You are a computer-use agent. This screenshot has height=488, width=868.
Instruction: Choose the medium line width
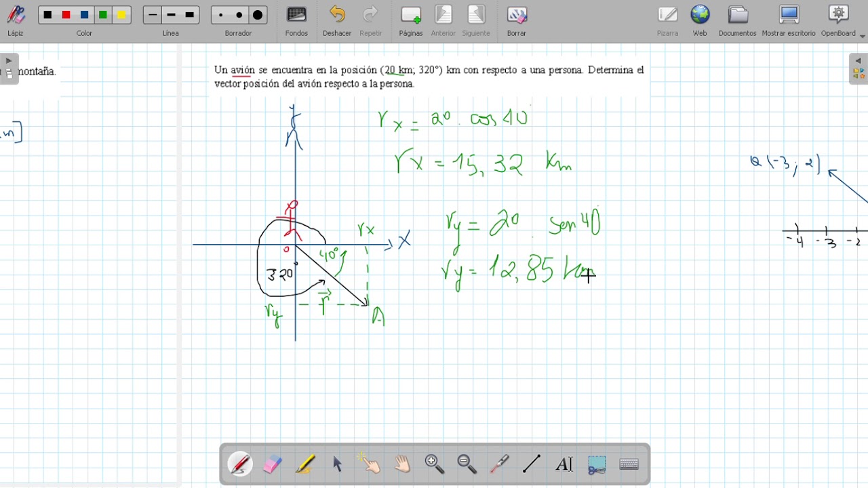click(x=171, y=15)
